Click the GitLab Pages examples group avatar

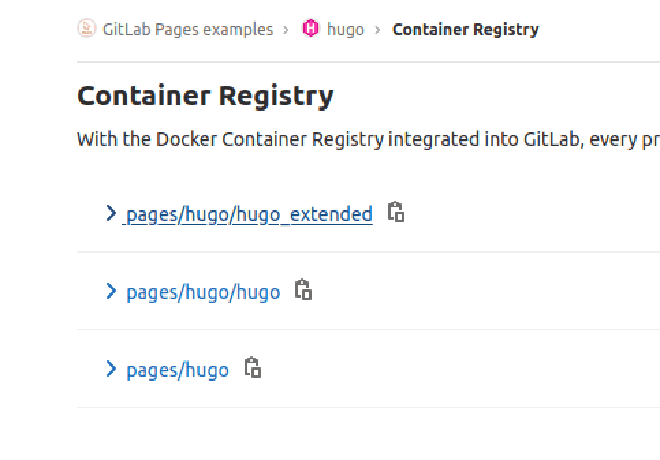[x=87, y=28]
